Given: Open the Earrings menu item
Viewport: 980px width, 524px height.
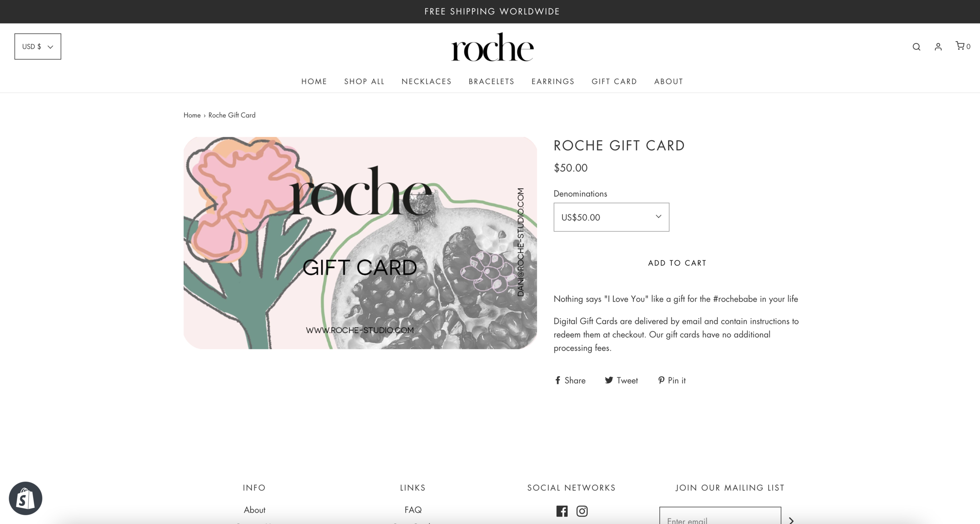Looking at the screenshot, I should 553,81.
